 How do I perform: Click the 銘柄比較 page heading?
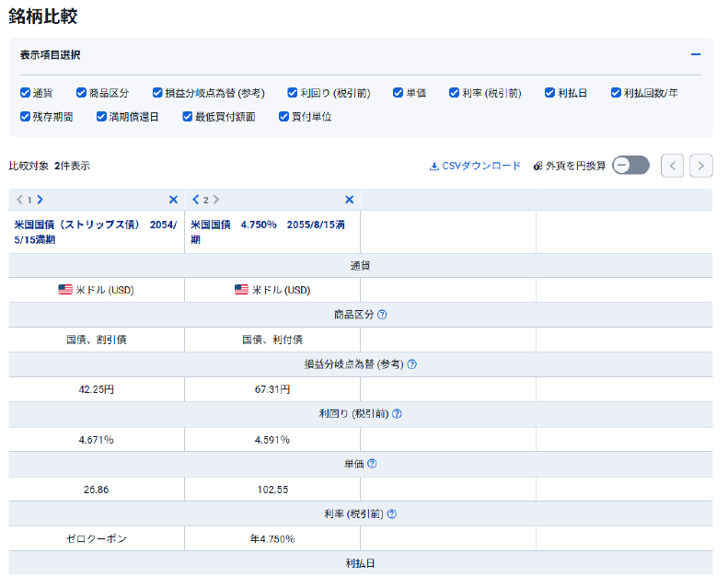[x=43, y=17]
